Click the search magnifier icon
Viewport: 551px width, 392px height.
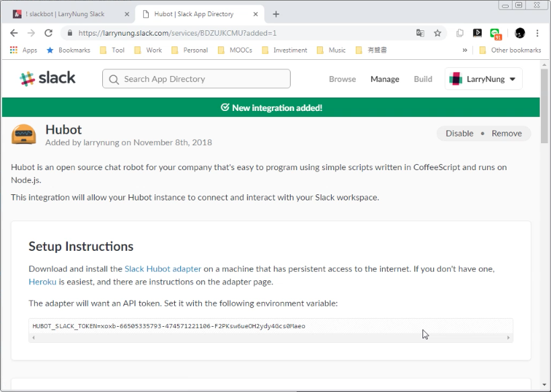(114, 79)
